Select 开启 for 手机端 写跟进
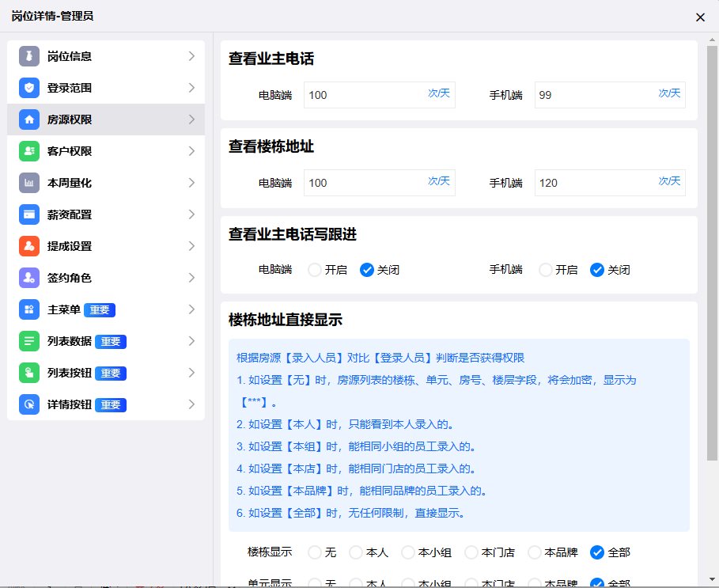Screen dimensions: 719x588 click(x=545, y=270)
